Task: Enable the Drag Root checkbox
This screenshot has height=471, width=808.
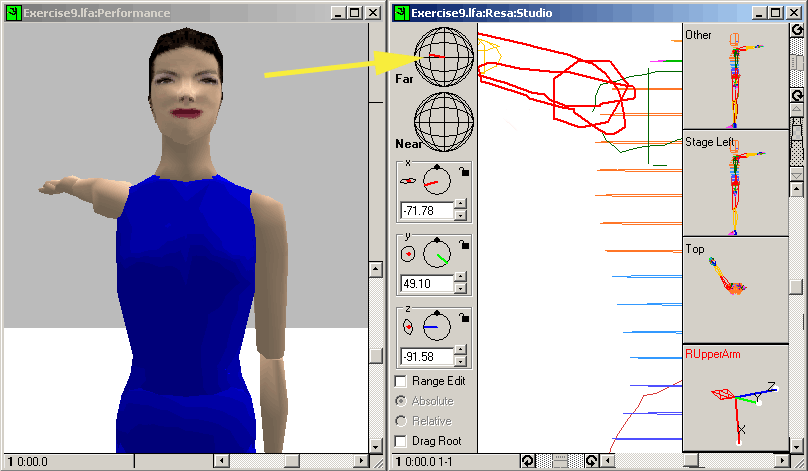Action: click(402, 441)
